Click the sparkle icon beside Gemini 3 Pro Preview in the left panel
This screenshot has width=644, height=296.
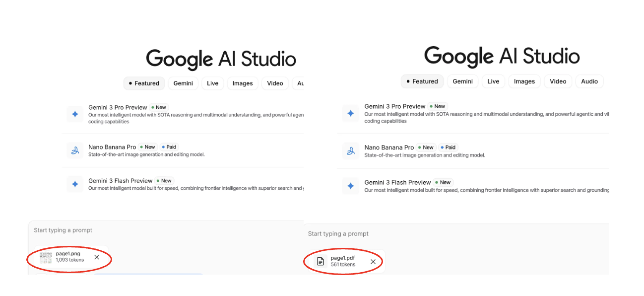pos(75,114)
